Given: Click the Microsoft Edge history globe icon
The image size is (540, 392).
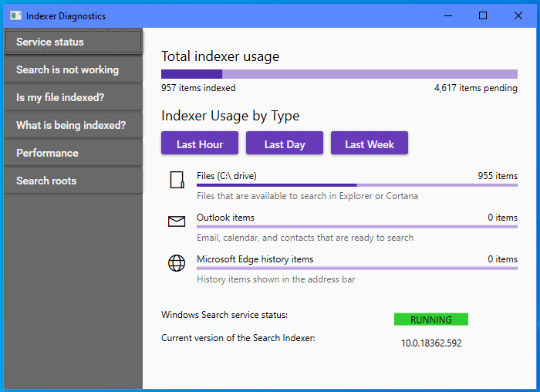Looking at the screenshot, I should [177, 263].
